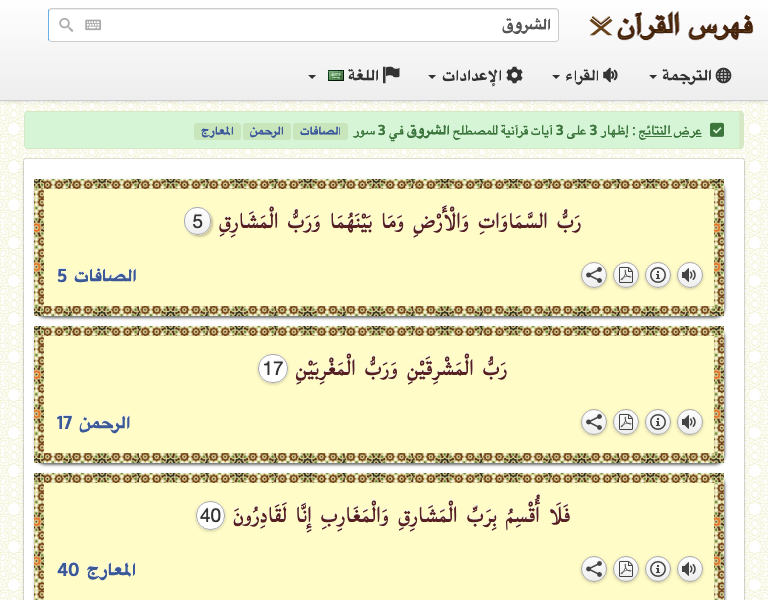
Task: Open the القراء reciters dropdown
Action: tap(585, 76)
